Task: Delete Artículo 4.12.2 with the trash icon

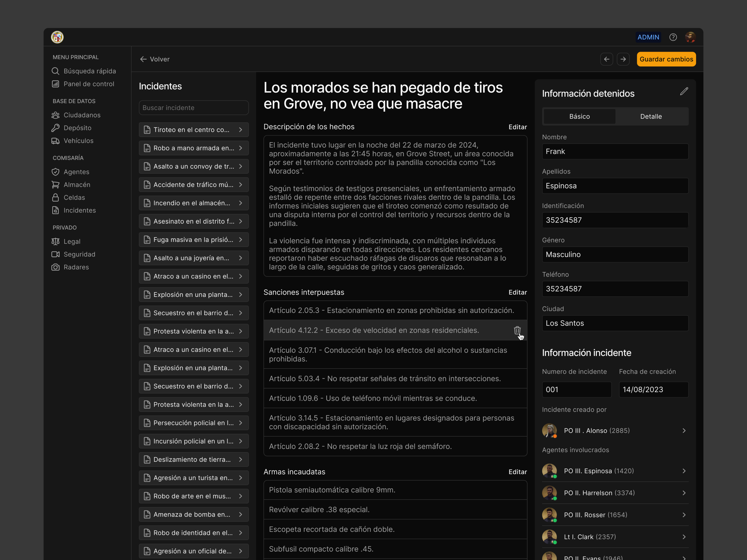Action: click(x=517, y=331)
